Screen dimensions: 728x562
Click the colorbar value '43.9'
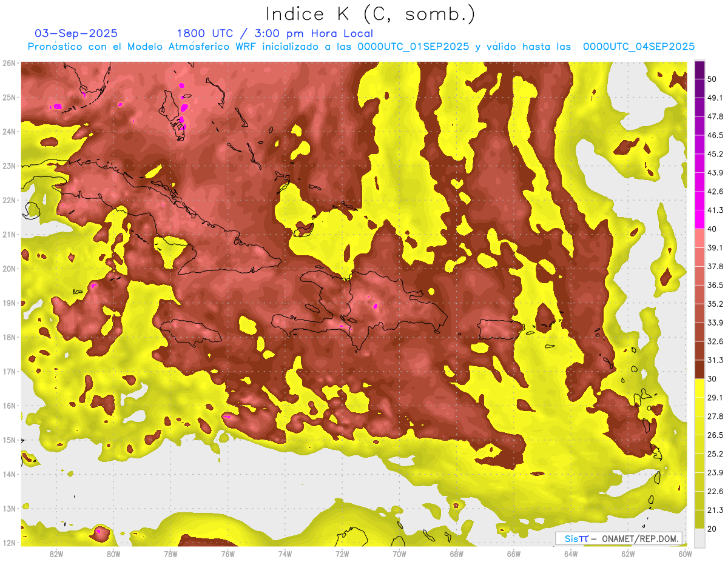[715, 173]
